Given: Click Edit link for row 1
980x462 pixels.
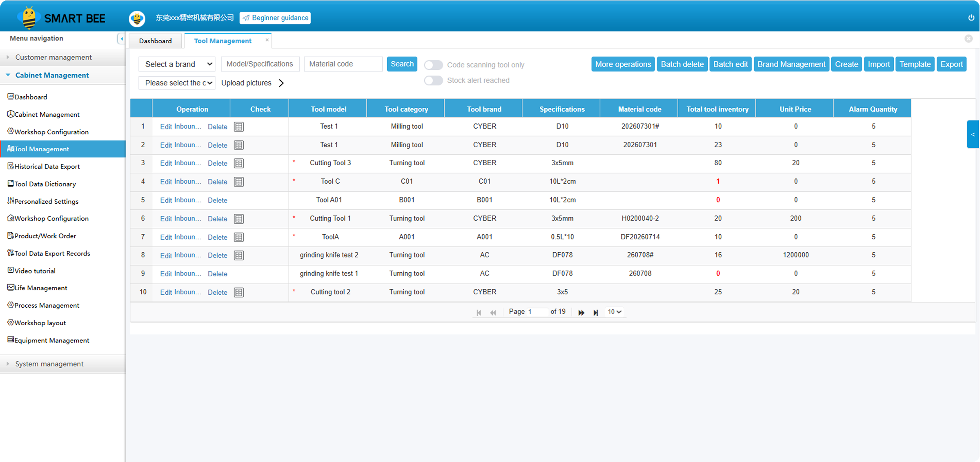Looking at the screenshot, I should tap(166, 127).
